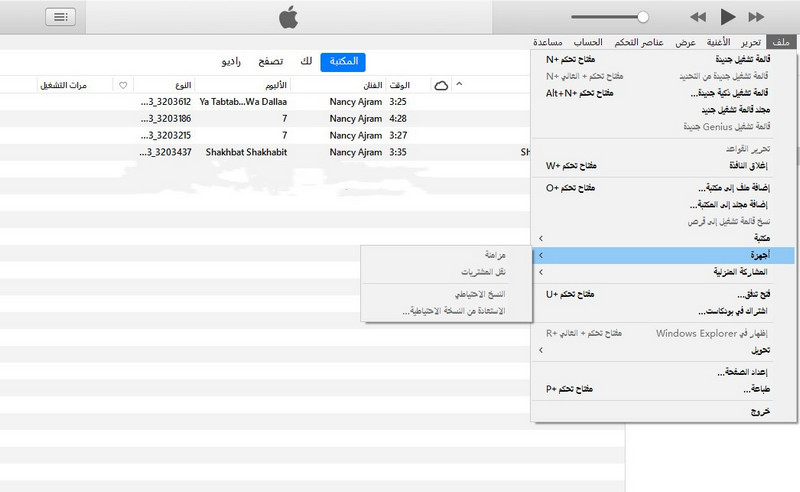Open the list view button at top left
Image resolution: width=800 pixels, height=492 pixels.
tap(60, 17)
